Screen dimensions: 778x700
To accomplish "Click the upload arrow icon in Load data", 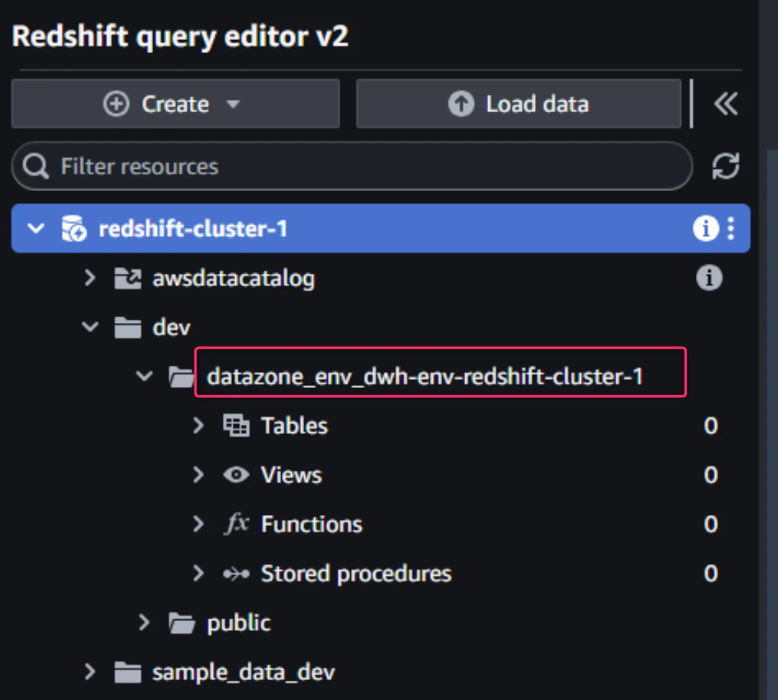I will 461,104.
